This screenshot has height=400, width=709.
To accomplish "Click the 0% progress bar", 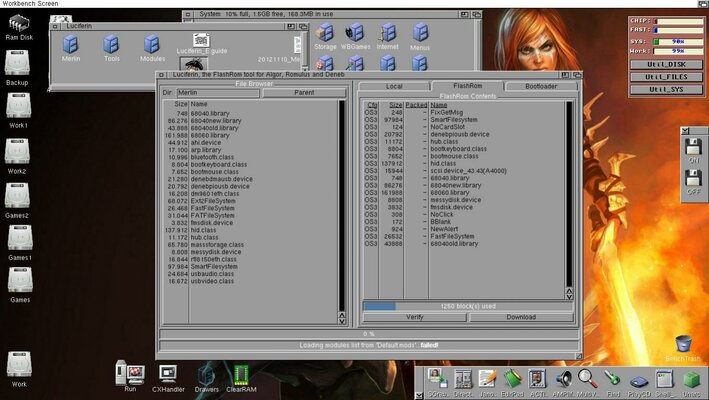I will point(369,334).
